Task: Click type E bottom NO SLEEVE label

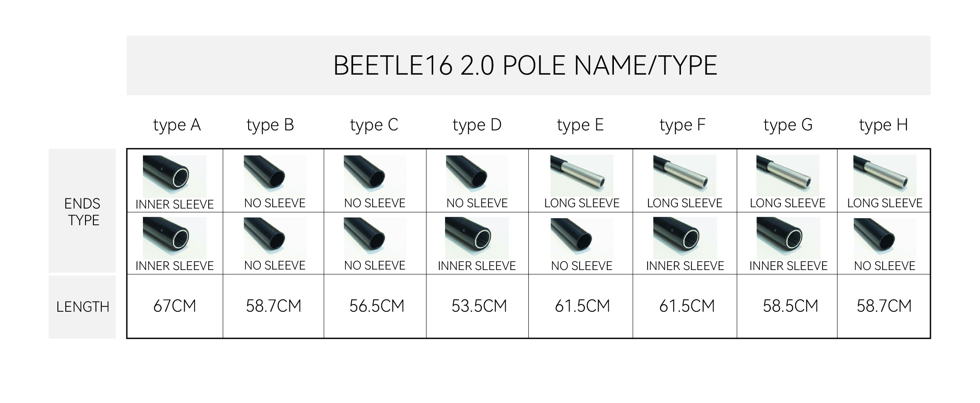Action: 582,266
